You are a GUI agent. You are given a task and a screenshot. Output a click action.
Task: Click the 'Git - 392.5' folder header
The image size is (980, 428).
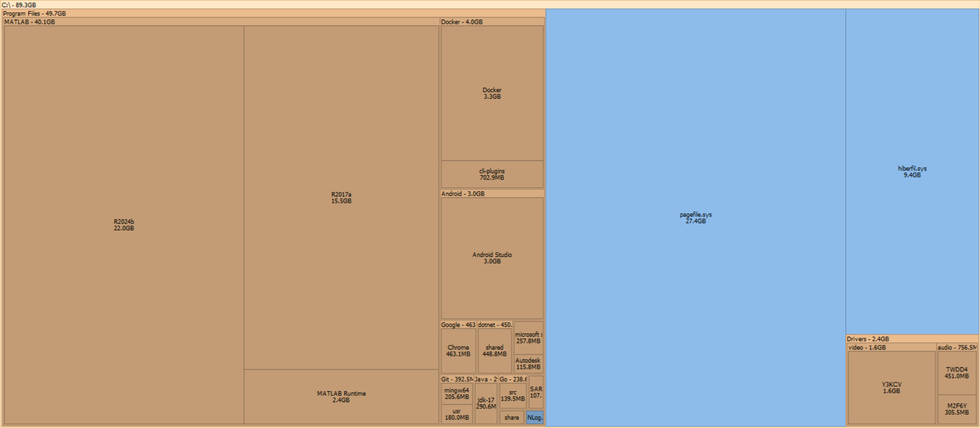pyautogui.click(x=457, y=379)
